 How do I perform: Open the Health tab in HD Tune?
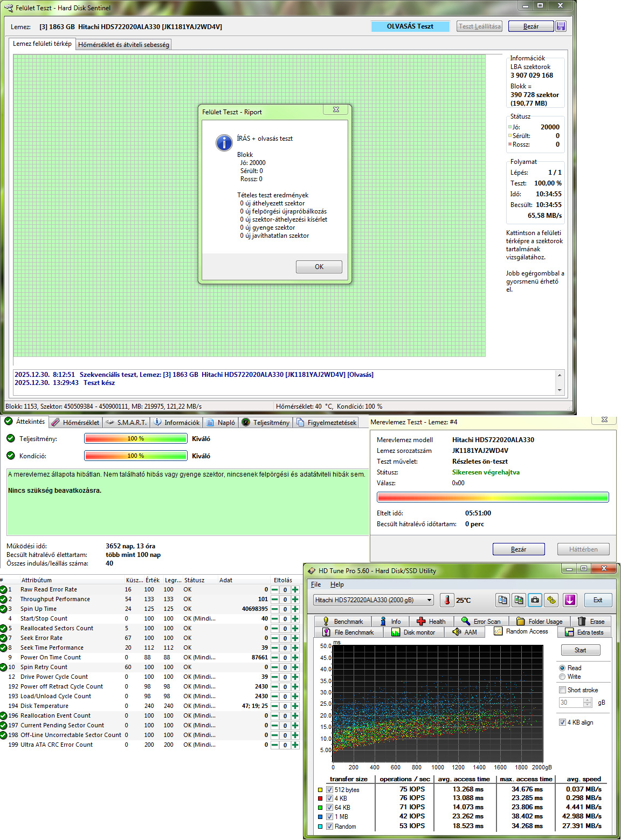click(x=431, y=622)
